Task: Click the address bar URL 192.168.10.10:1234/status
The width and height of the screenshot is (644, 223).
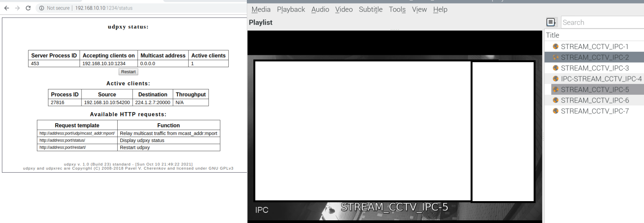Action: point(104,8)
